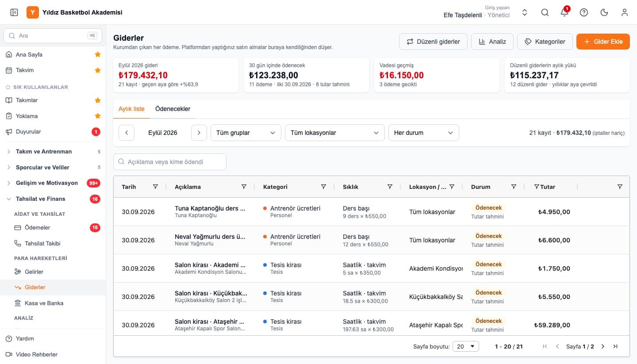Image resolution: width=637 pixels, height=364 pixels.
Task: Filter the Açıklama column
Action: point(244,187)
